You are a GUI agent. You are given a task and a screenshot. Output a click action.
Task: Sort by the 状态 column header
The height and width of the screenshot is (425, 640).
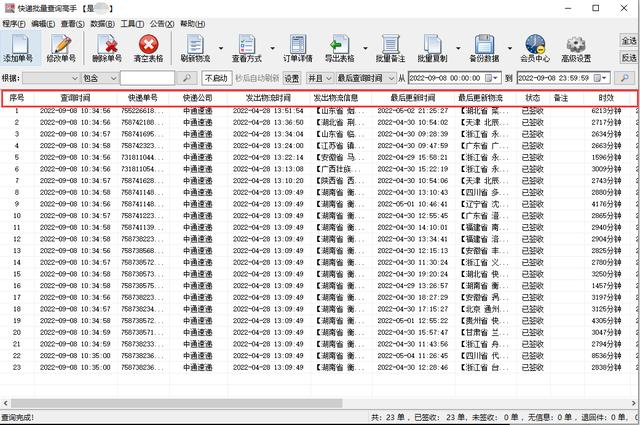[x=533, y=98]
